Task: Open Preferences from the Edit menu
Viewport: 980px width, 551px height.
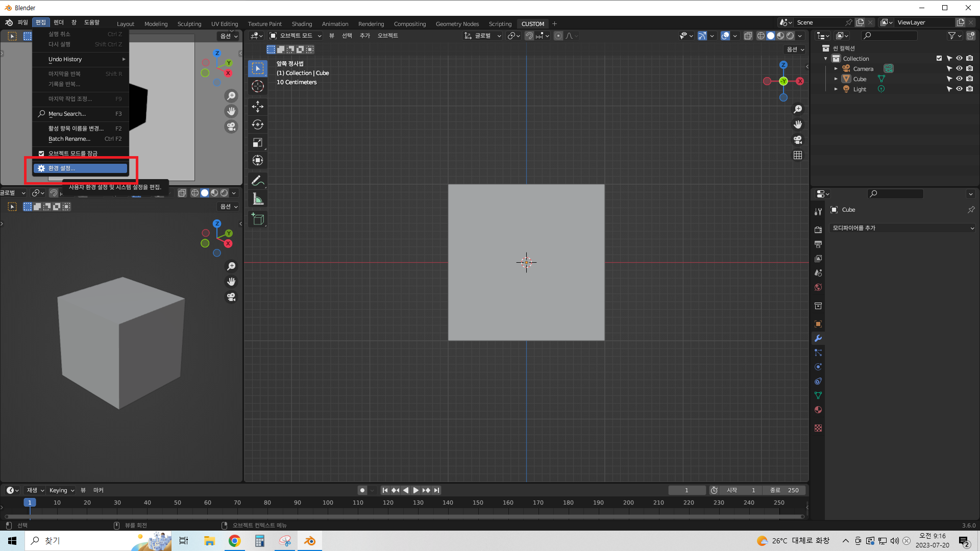Action: (x=81, y=168)
